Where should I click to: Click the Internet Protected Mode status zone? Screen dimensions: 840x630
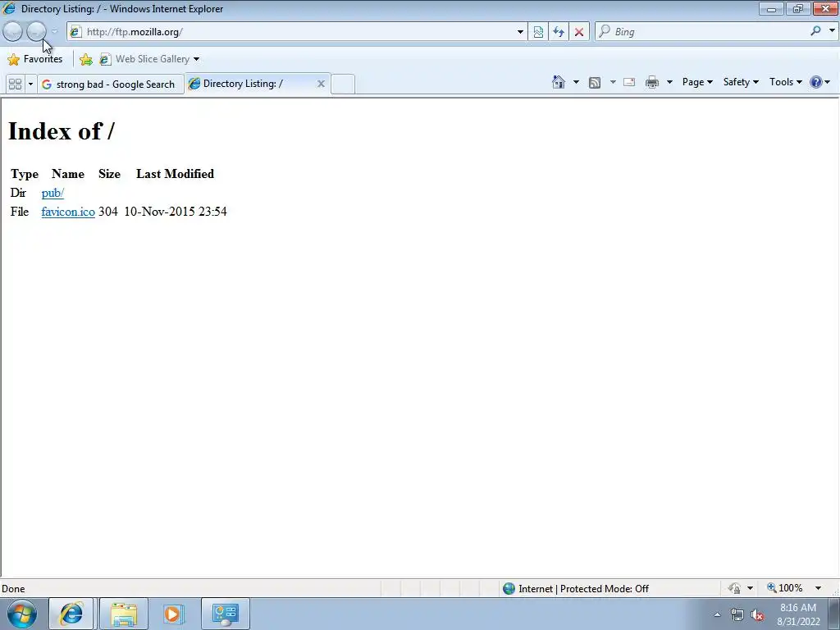[575, 589]
